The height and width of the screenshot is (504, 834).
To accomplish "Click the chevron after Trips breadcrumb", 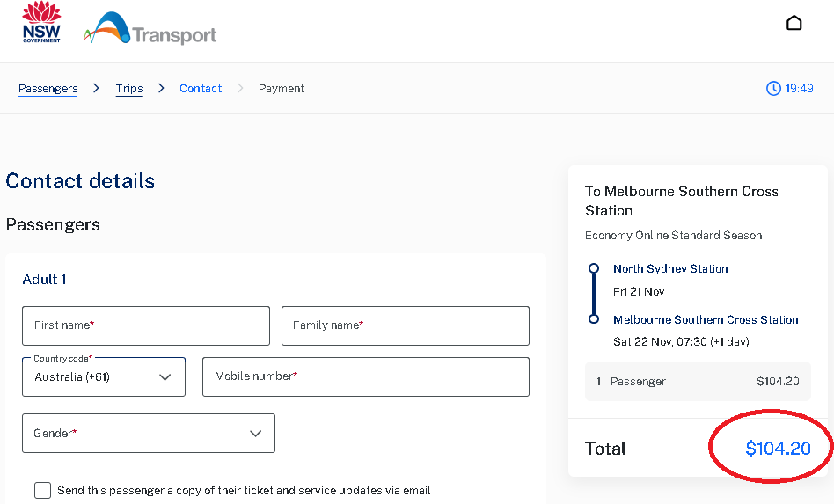I will (161, 88).
